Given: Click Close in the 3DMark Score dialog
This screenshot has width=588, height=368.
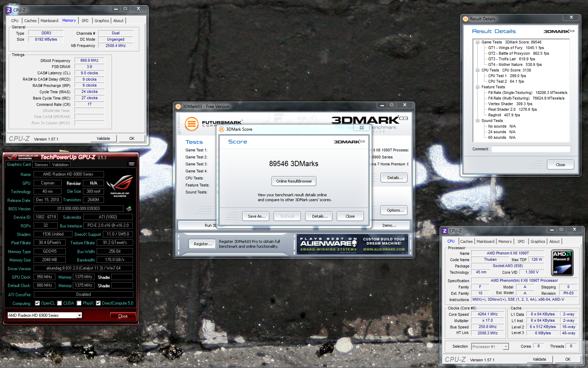Looking at the screenshot, I should coord(350,216).
